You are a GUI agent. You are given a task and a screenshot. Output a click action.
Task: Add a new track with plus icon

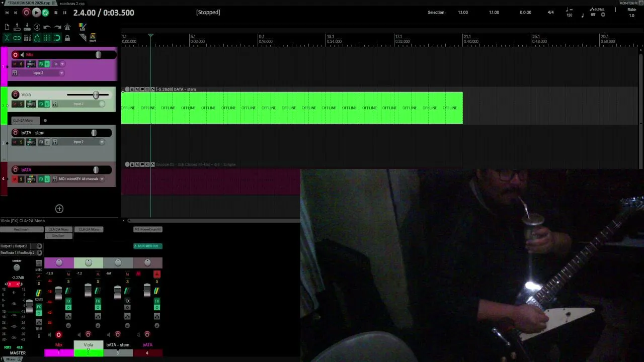[x=59, y=209]
